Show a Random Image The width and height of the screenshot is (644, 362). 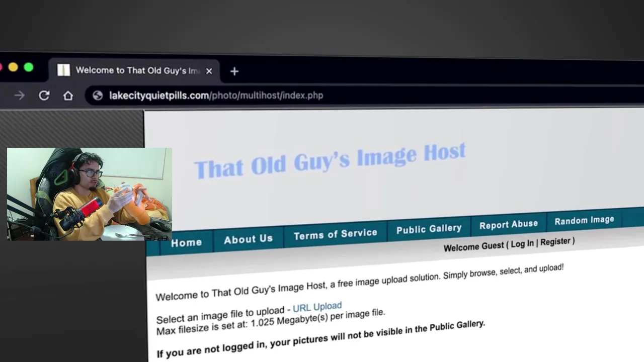click(x=584, y=220)
